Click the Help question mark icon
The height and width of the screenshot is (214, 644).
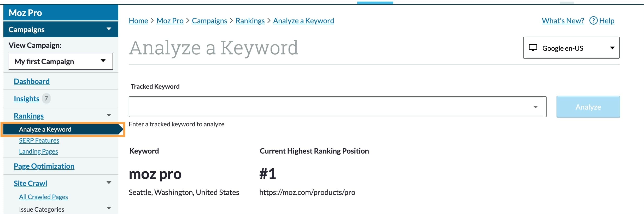coord(593,20)
